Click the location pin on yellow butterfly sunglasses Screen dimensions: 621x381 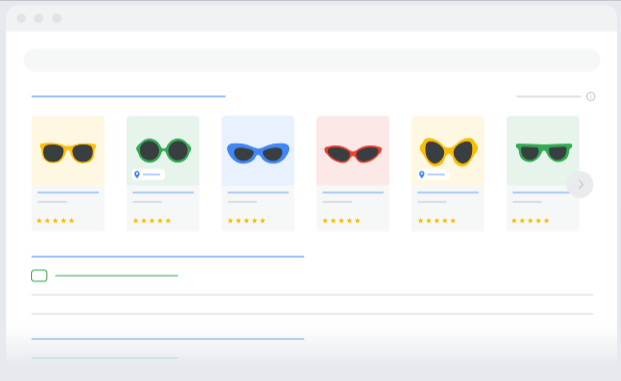click(x=422, y=174)
